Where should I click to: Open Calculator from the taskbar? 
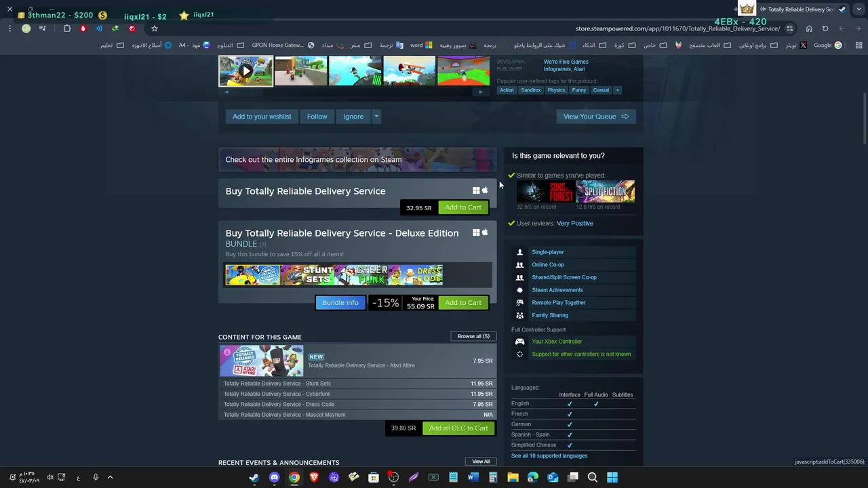tap(493, 477)
